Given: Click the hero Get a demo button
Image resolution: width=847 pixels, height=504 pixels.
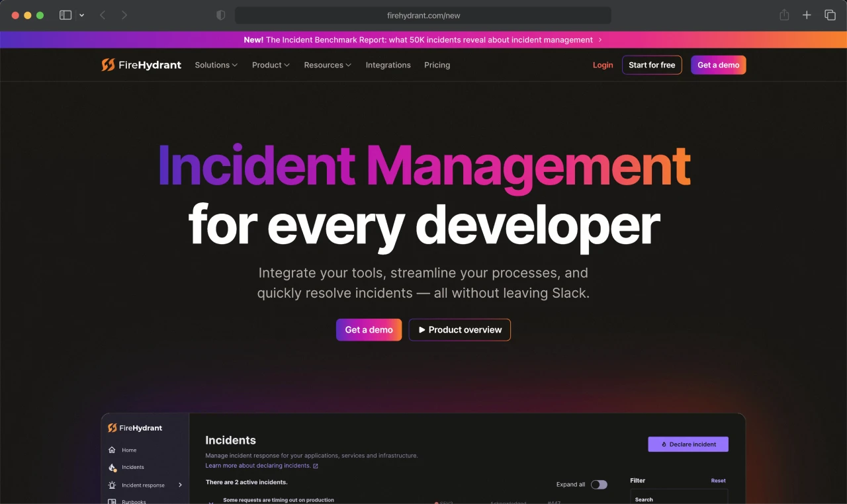Looking at the screenshot, I should (x=369, y=329).
